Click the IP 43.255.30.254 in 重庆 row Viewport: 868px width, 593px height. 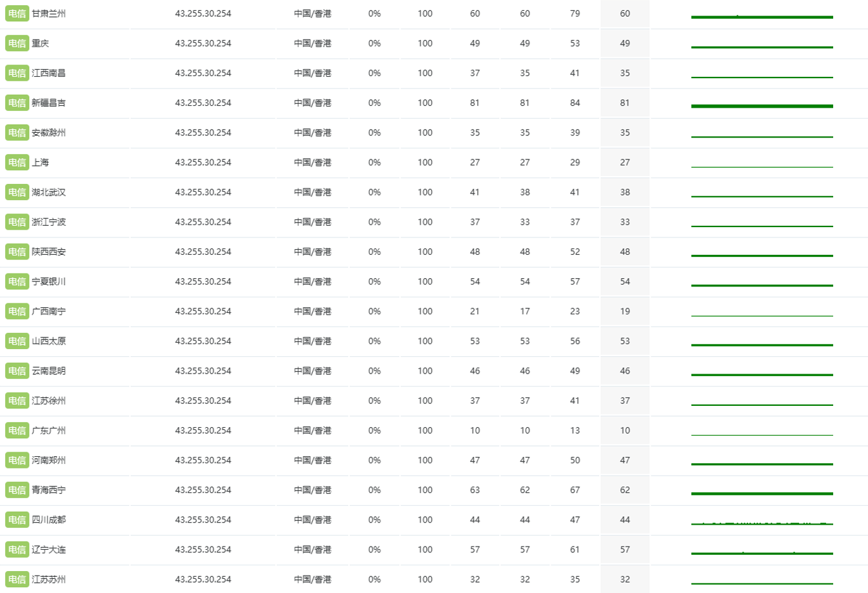(x=203, y=43)
